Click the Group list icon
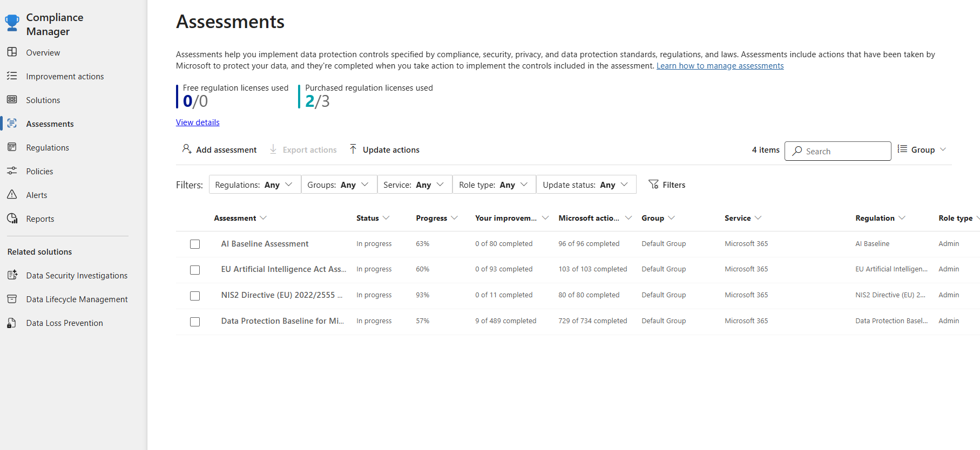The height and width of the screenshot is (450, 980). 902,149
